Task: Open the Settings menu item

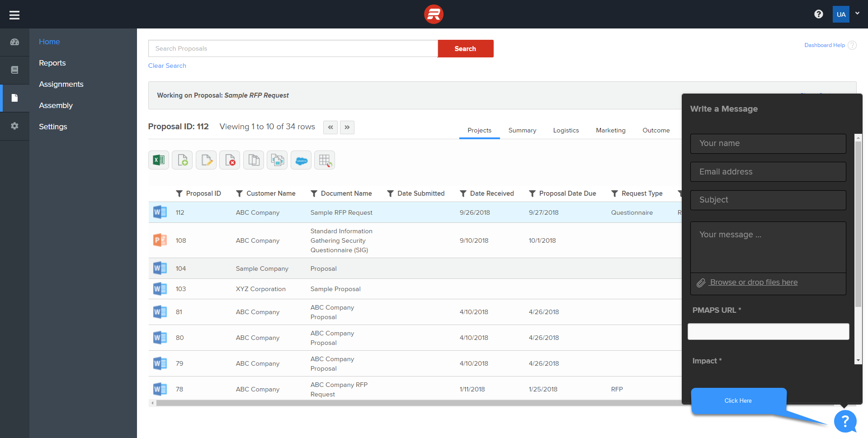Action: click(x=53, y=127)
